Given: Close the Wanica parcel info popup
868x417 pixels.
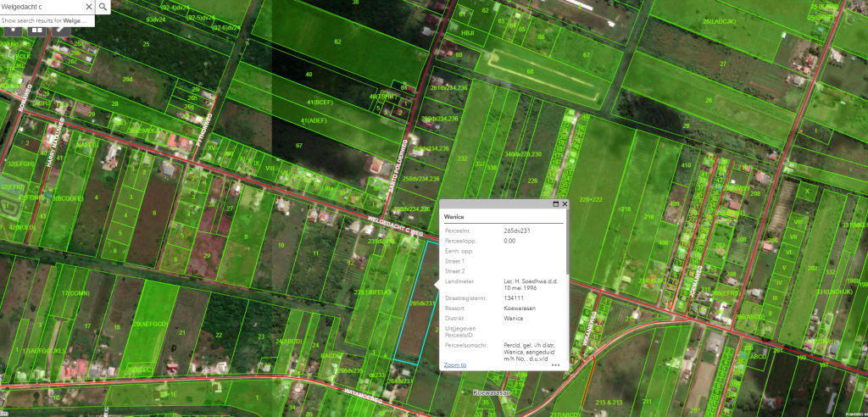Looking at the screenshot, I should tap(565, 204).
